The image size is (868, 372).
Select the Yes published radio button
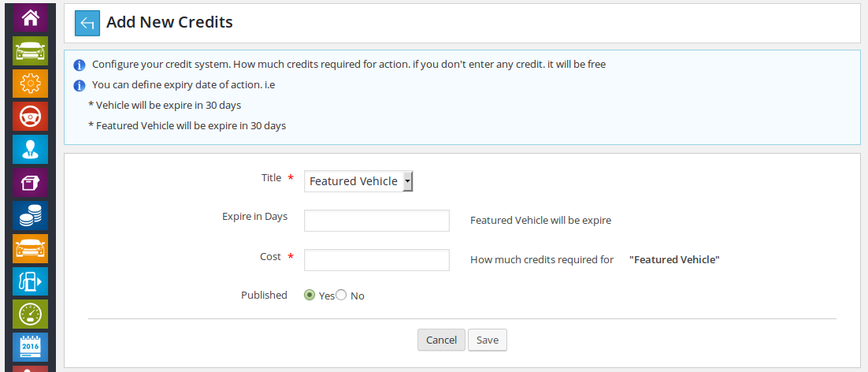(x=310, y=295)
